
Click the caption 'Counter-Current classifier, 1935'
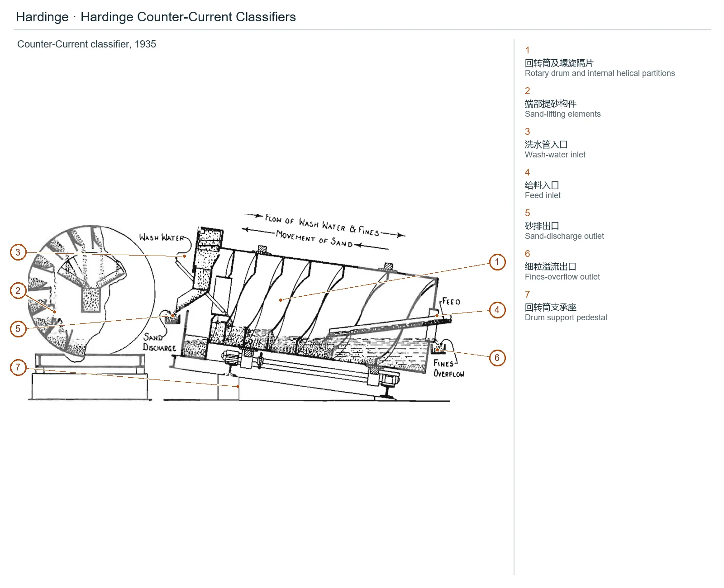pyautogui.click(x=86, y=44)
